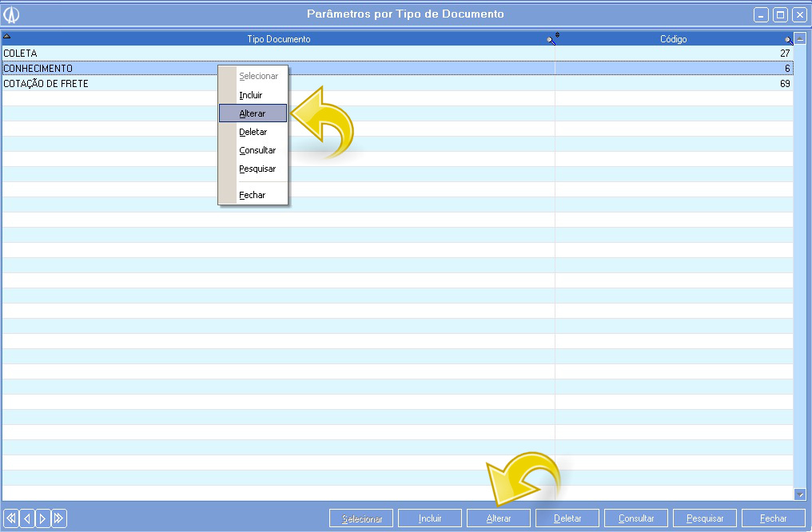Click sort triangle at grid top-left
The width and height of the screenshot is (812, 532).
coord(7,36)
